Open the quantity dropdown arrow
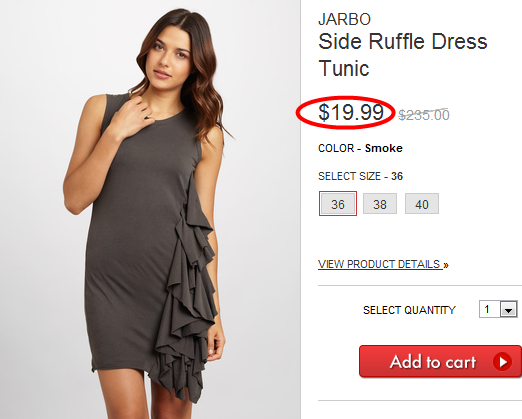The height and width of the screenshot is (419, 522). (508, 310)
